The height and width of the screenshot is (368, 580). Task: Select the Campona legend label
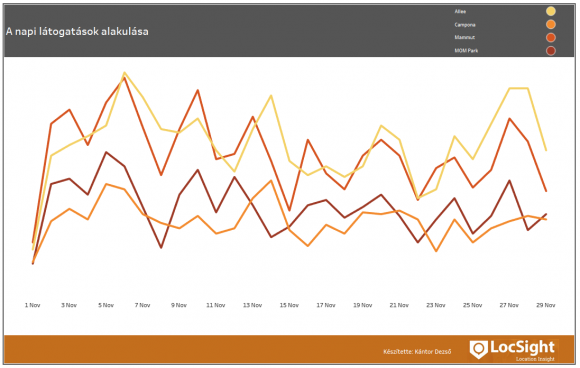pyautogui.click(x=465, y=25)
